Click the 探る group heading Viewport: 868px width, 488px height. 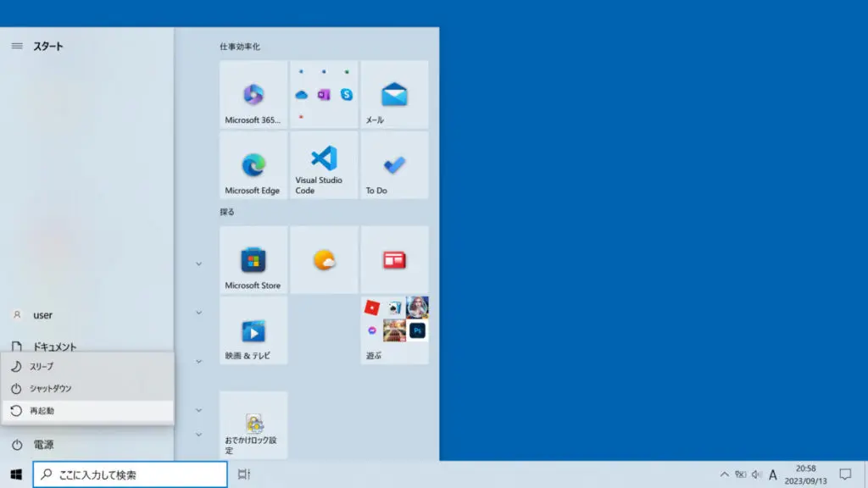tap(227, 212)
